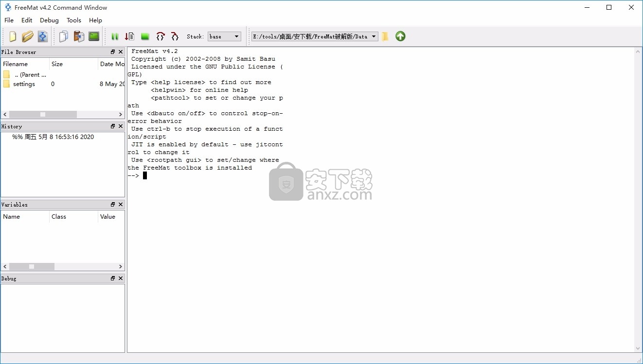Sort Variables by Name column
This screenshot has width=643, height=364.
click(x=25, y=217)
